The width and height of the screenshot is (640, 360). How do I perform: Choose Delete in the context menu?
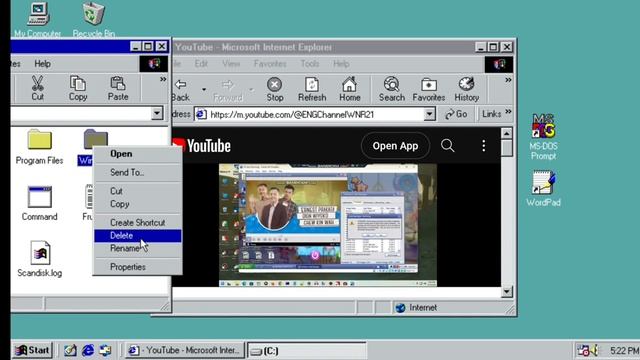click(137, 236)
